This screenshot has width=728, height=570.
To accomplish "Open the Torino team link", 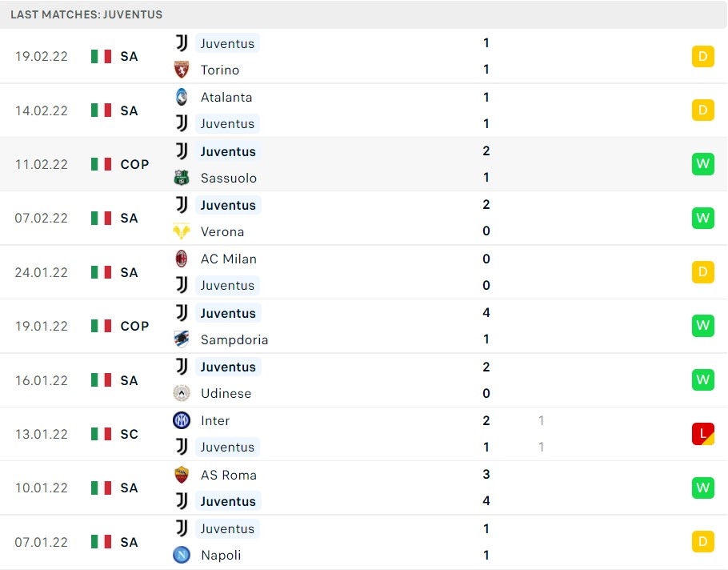I will (220, 70).
